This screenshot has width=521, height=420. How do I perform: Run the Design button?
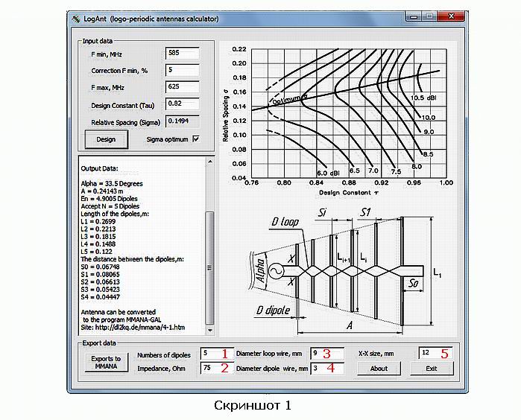[106, 139]
